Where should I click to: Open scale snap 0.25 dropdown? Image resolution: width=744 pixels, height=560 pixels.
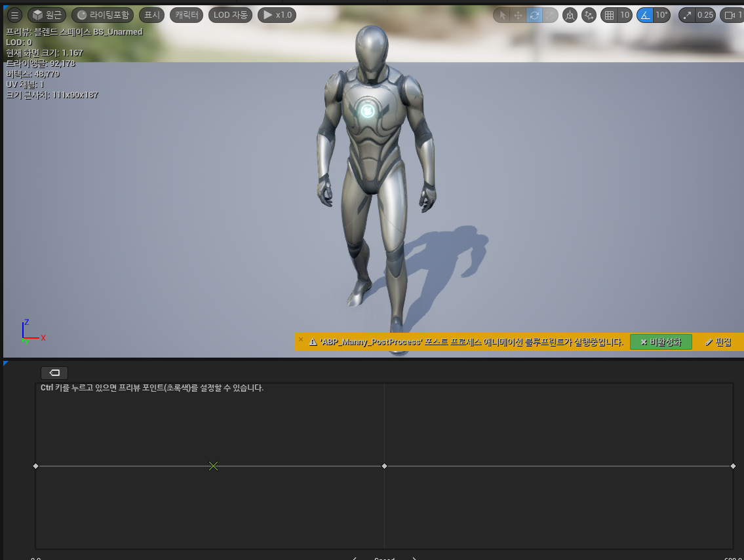pos(705,15)
